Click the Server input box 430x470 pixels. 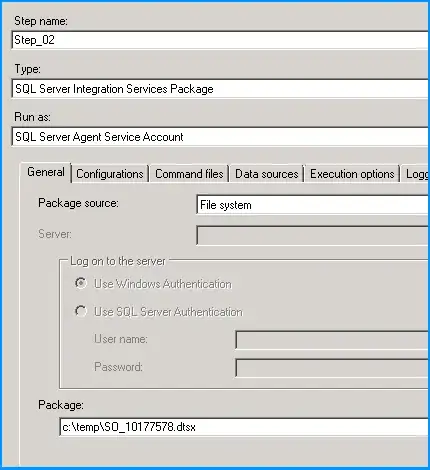[x=312, y=235]
